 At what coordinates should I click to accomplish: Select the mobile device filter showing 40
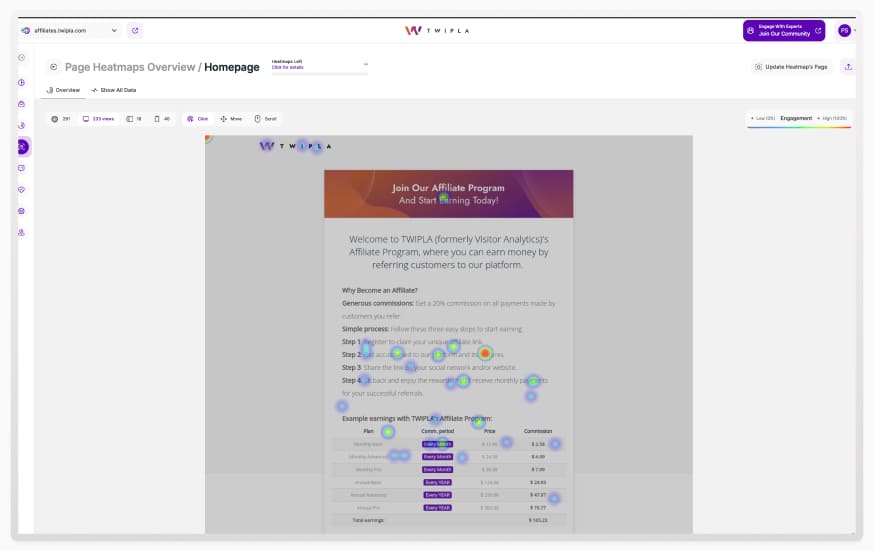coord(162,119)
